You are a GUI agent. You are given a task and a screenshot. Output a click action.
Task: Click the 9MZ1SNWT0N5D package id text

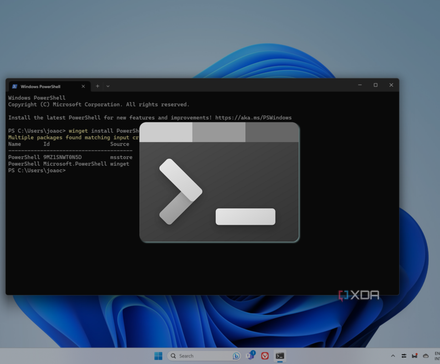point(62,157)
